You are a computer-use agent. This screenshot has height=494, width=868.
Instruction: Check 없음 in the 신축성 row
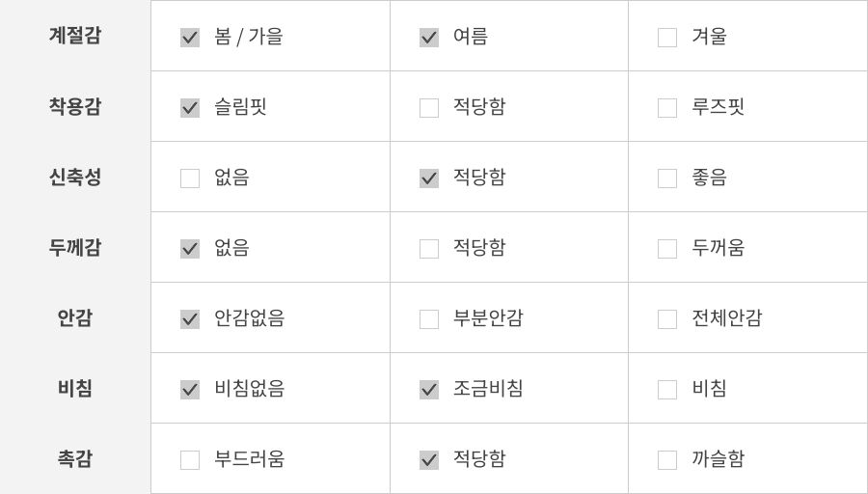point(190,178)
